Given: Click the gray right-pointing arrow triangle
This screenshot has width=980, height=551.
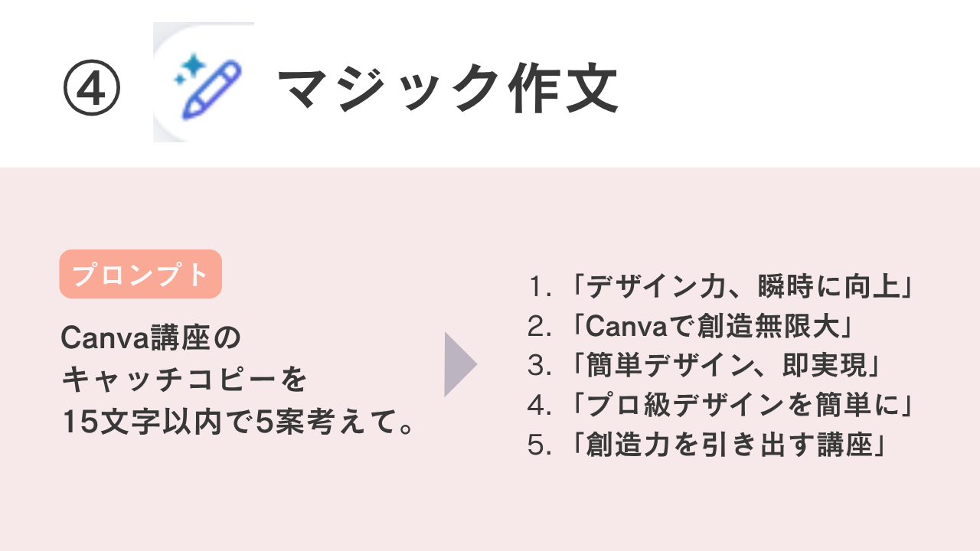Looking at the screenshot, I should pos(459,364).
